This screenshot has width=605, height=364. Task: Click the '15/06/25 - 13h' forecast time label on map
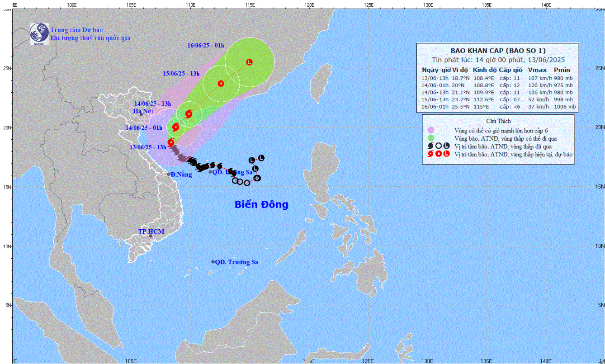[181, 73]
